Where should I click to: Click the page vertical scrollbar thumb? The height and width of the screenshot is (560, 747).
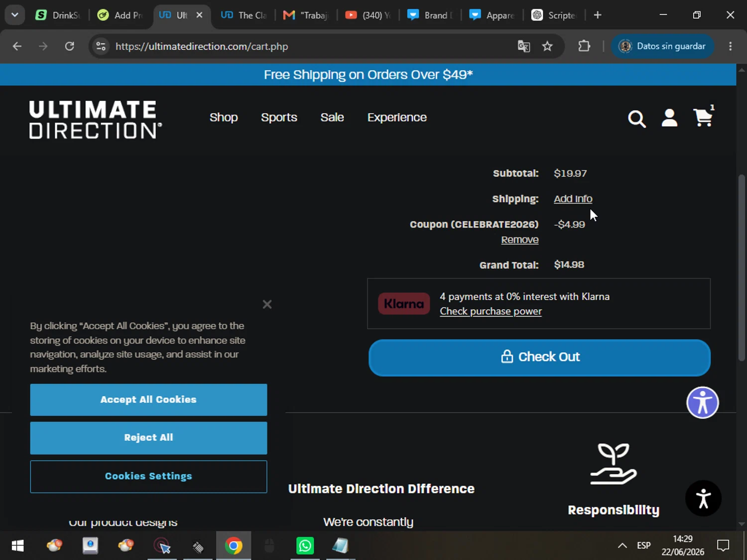(742, 268)
